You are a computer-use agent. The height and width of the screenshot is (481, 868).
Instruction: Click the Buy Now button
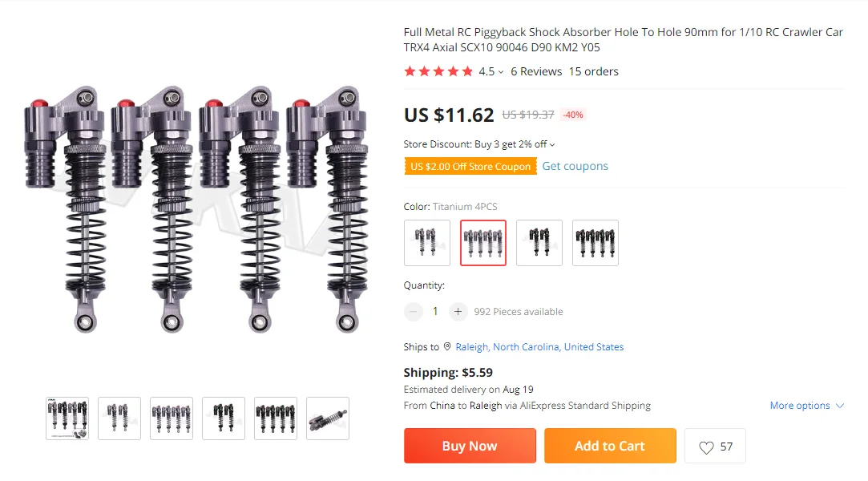coord(470,446)
